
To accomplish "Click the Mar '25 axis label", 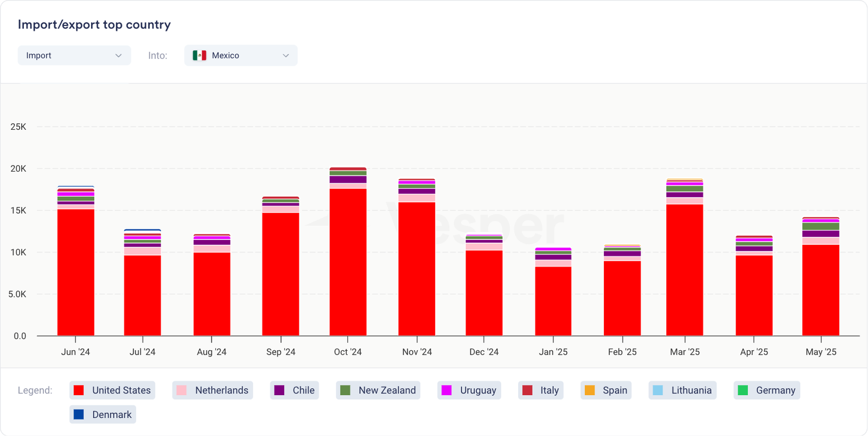I will (x=685, y=352).
